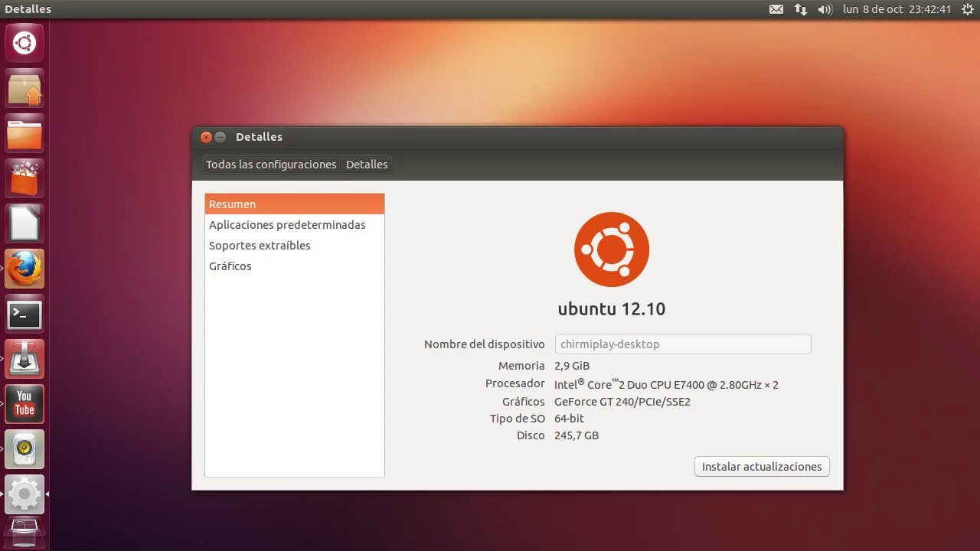Open the session gear menu

pos(967,9)
